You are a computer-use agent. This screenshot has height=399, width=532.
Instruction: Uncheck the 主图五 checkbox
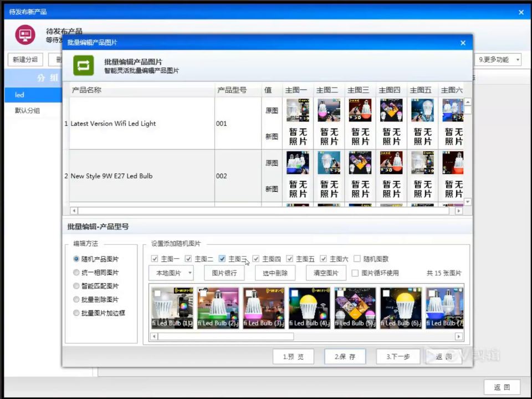point(289,259)
